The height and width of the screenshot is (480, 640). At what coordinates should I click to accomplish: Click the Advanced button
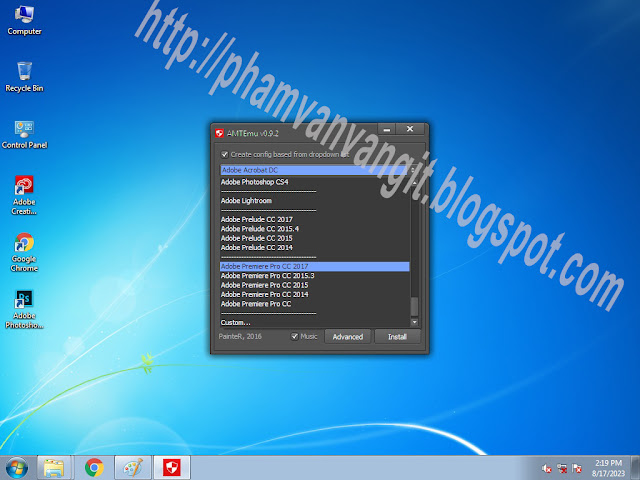tap(348, 337)
